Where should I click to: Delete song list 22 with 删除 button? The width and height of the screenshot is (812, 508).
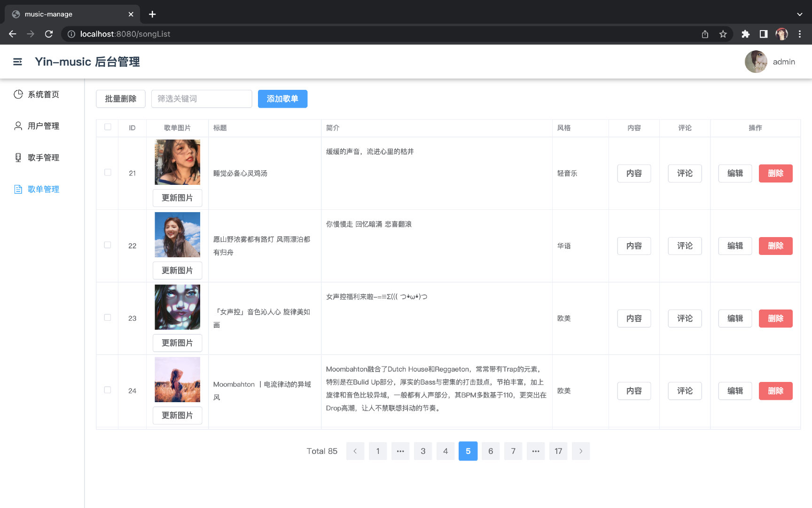point(775,246)
